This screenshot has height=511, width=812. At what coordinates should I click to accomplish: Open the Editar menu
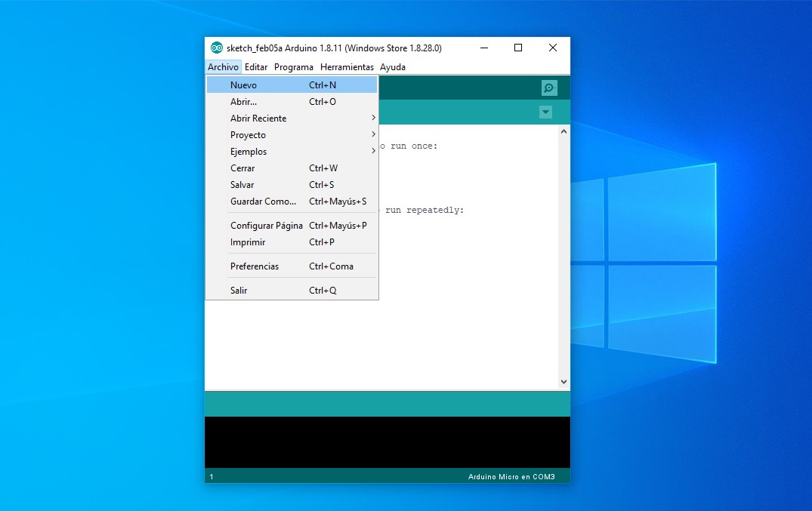coord(256,67)
